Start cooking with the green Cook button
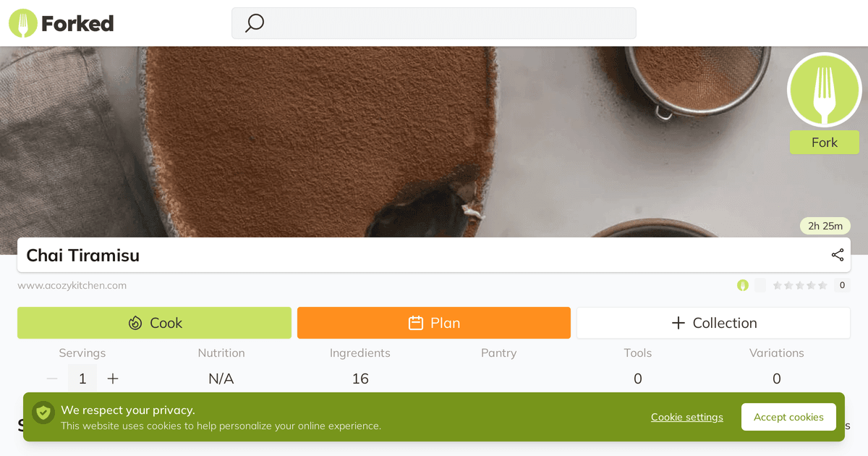Image resolution: width=868 pixels, height=456 pixels. [x=154, y=323]
